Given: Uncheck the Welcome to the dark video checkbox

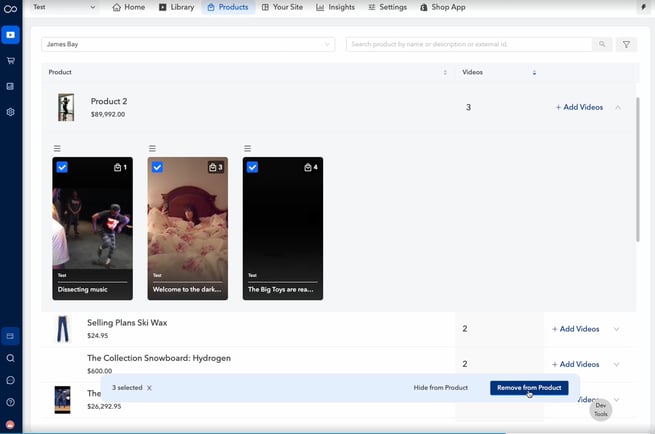Looking at the screenshot, I should [x=157, y=167].
